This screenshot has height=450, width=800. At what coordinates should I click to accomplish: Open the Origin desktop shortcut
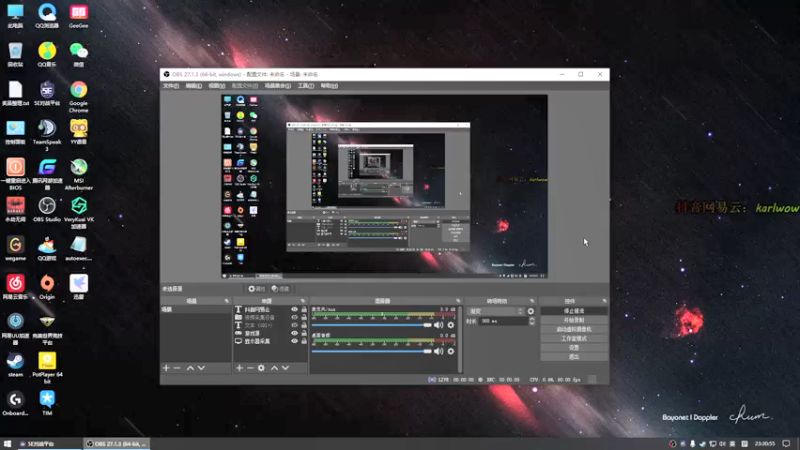(x=47, y=287)
